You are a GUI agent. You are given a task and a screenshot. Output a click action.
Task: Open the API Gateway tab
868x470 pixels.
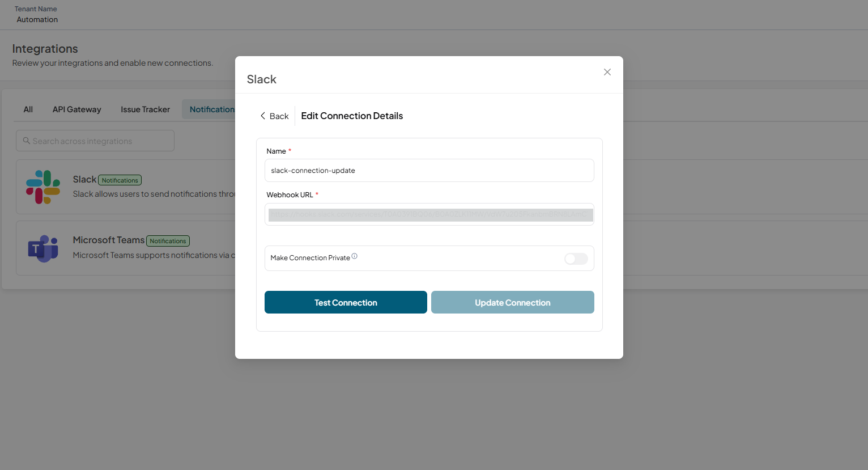77,109
